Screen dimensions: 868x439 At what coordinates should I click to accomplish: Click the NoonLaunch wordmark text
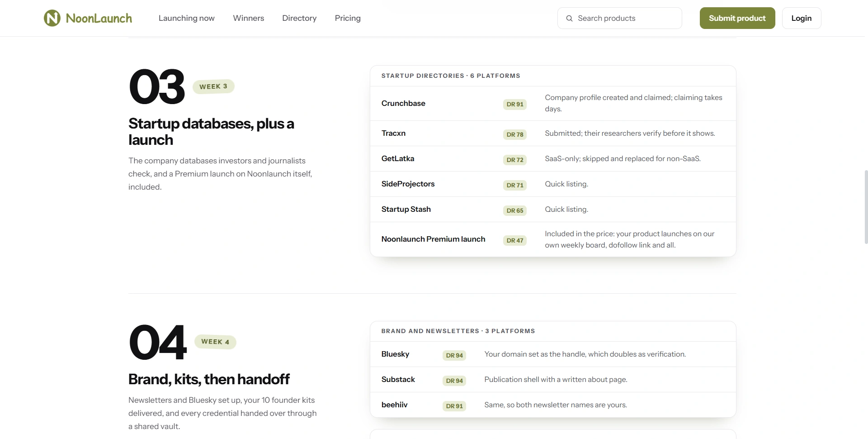[99, 18]
